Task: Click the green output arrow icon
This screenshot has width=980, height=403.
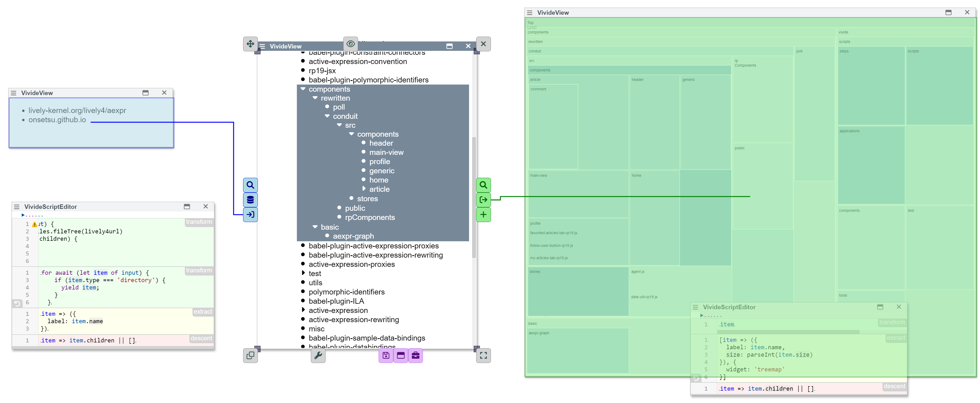Action: (x=483, y=200)
